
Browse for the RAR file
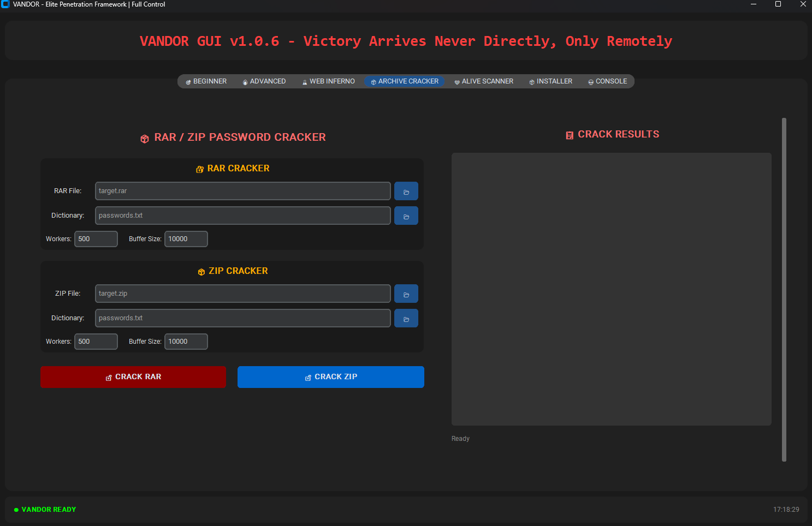tap(406, 191)
